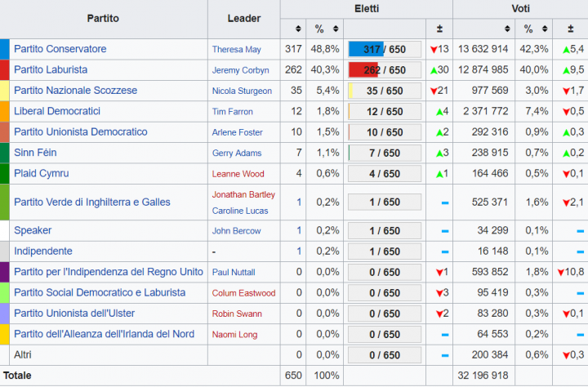Screen dimensions: 588x387
Task: Select Partito Verde seat count link 1
Action: coord(299,202)
